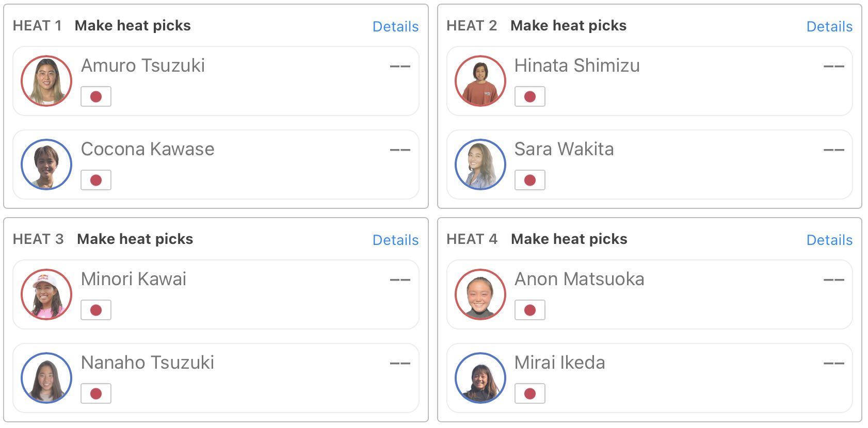Click Cocona Kawase's avatar picture
Screen dimensions: 868x428
coord(46,164)
